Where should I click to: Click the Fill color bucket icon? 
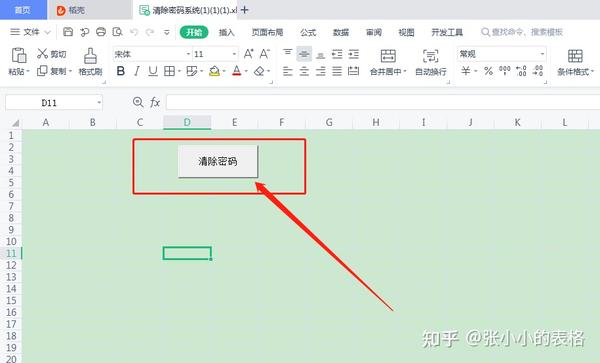(214, 71)
